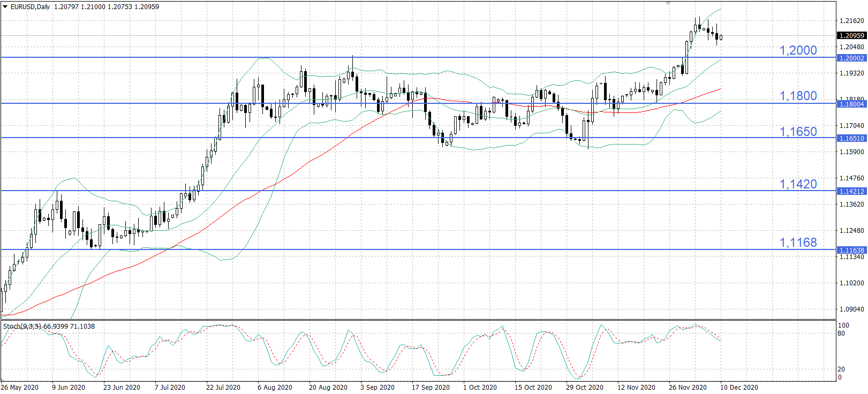Select the 1,2000 level text label
Screen dimensions: 868x394
pyautogui.click(x=798, y=50)
